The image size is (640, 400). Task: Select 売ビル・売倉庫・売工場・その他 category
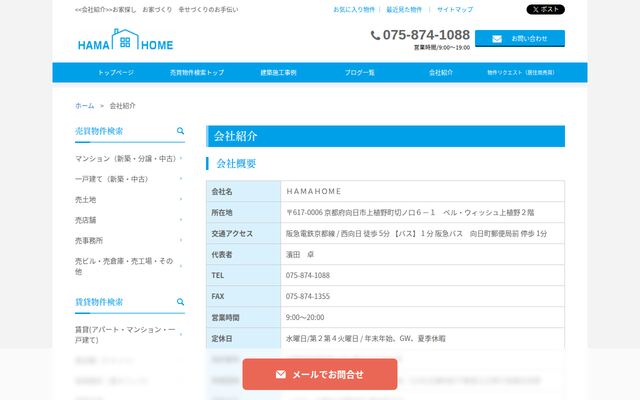click(124, 266)
